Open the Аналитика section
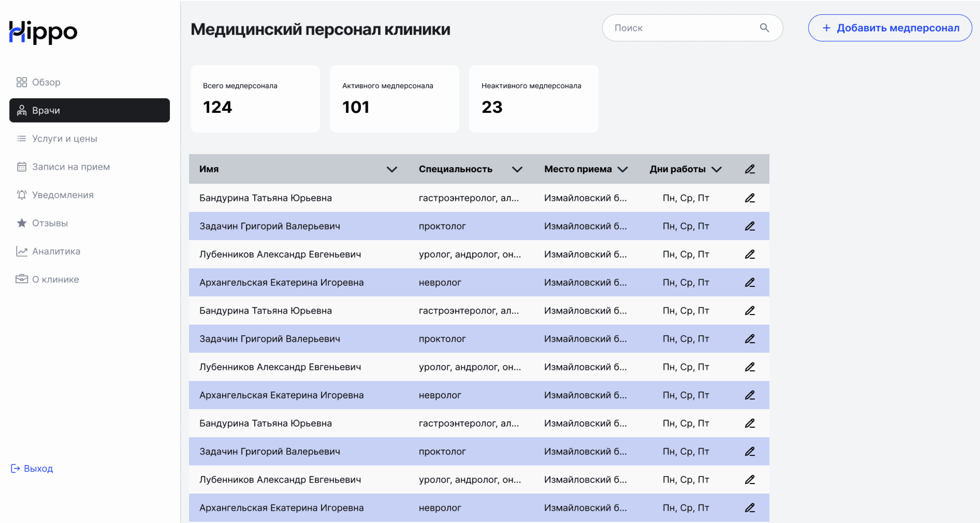 tap(56, 251)
